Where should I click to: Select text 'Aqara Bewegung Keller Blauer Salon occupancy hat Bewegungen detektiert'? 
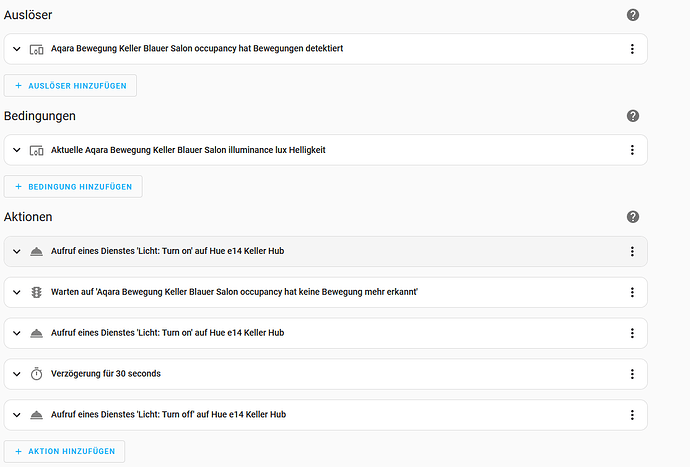coord(197,48)
